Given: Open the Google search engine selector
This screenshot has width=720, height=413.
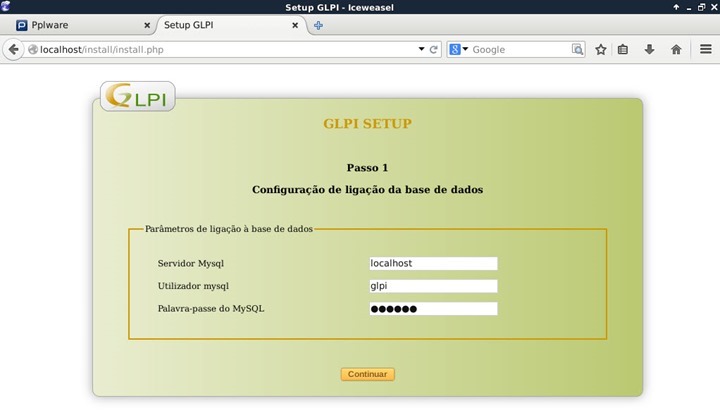Looking at the screenshot, I should pos(458,49).
